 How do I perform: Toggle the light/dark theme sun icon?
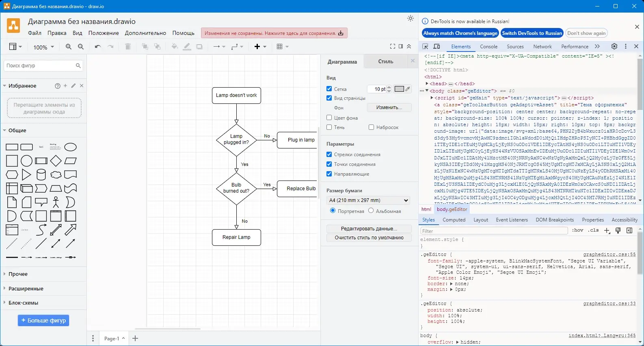click(411, 18)
